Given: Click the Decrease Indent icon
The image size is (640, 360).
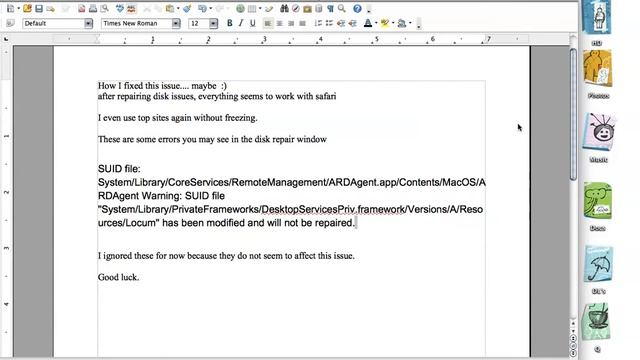Looking at the screenshot, I should (x=341, y=23).
